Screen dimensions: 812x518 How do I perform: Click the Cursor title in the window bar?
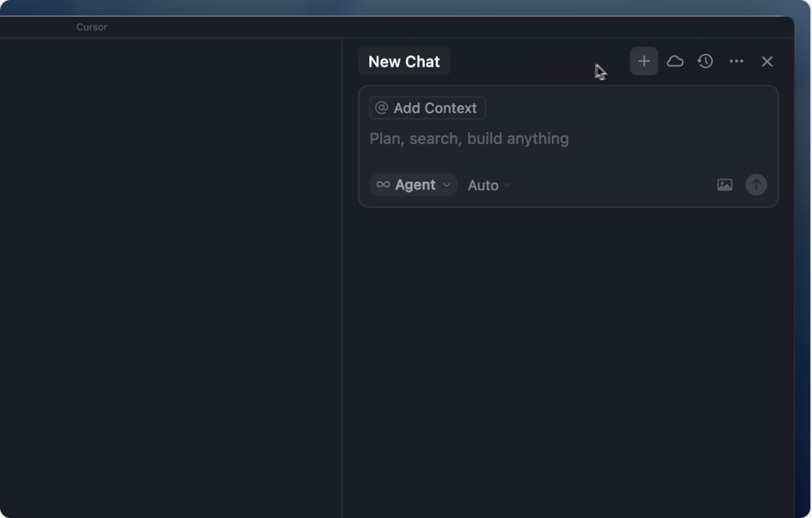point(92,27)
